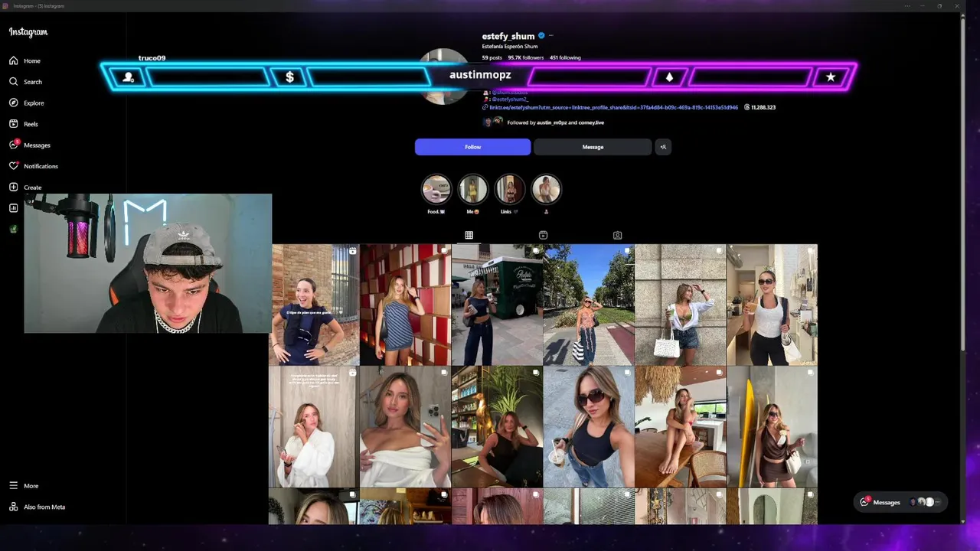This screenshot has width=980, height=551.
Task: Open the 95.7K followers list
Action: [525, 57]
